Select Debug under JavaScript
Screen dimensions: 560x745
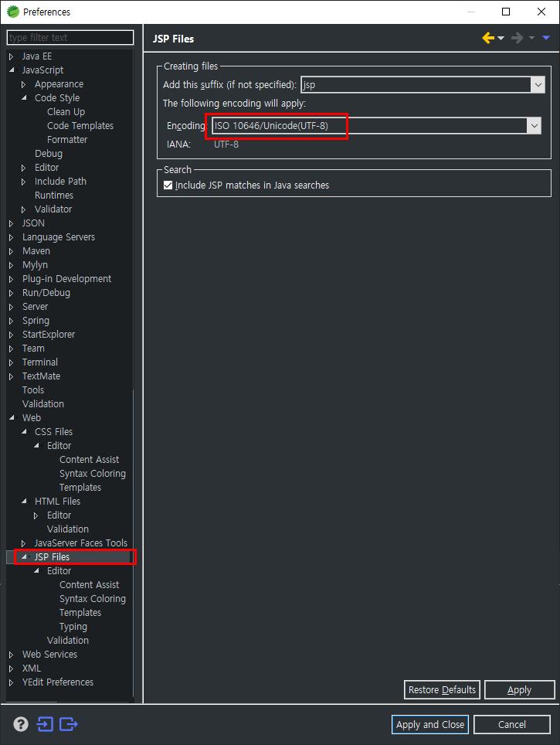click(49, 154)
